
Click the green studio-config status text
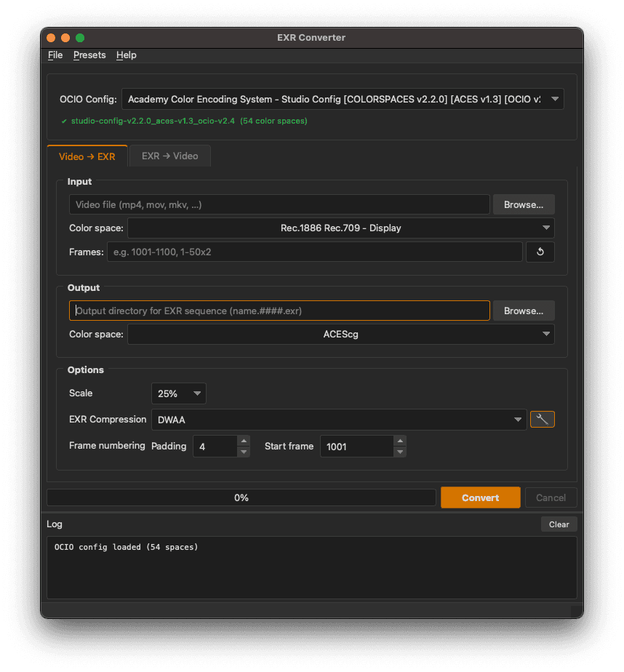tap(189, 121)
